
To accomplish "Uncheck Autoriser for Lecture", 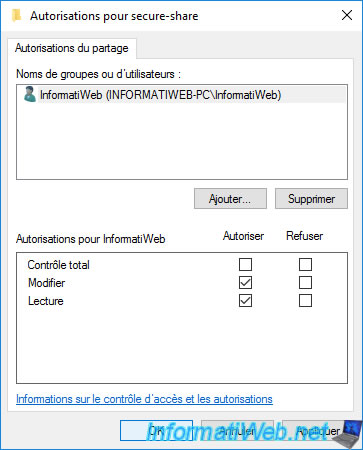I will [246, 301].
